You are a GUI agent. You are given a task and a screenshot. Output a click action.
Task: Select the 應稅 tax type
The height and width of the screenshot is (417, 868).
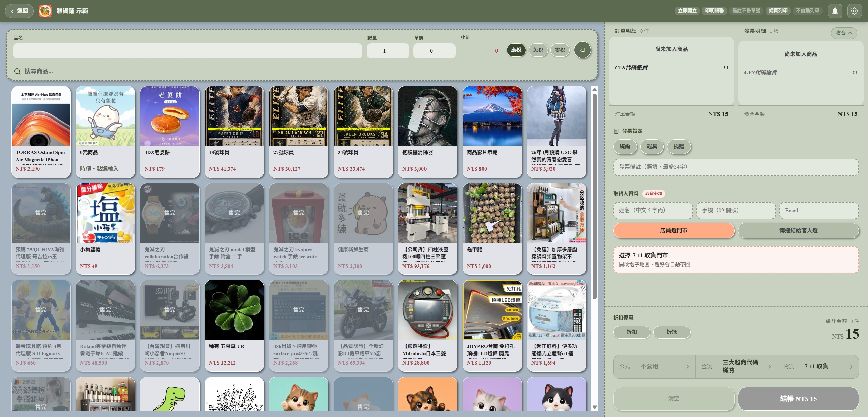(x=516, y=50)
